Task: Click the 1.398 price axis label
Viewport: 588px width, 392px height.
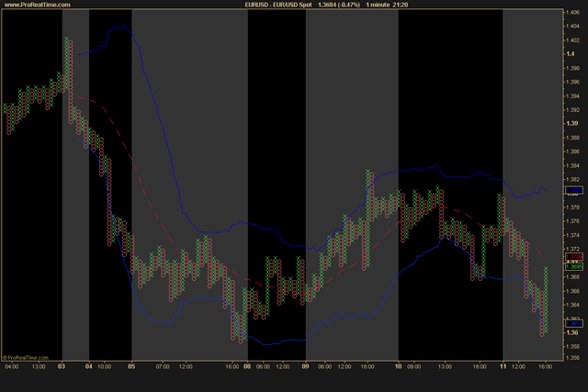Action: coord(572,68)
